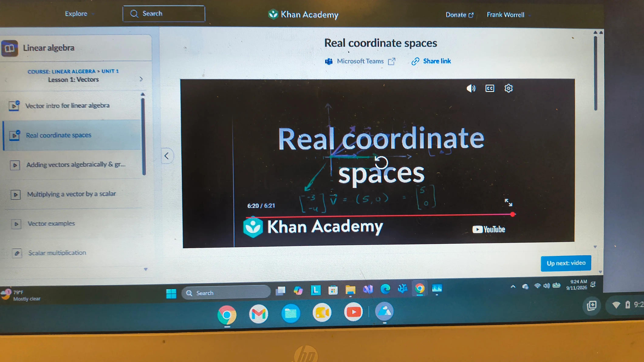Click the Linear algebra course title
644x362 pixels.
[x=49, y=48]
